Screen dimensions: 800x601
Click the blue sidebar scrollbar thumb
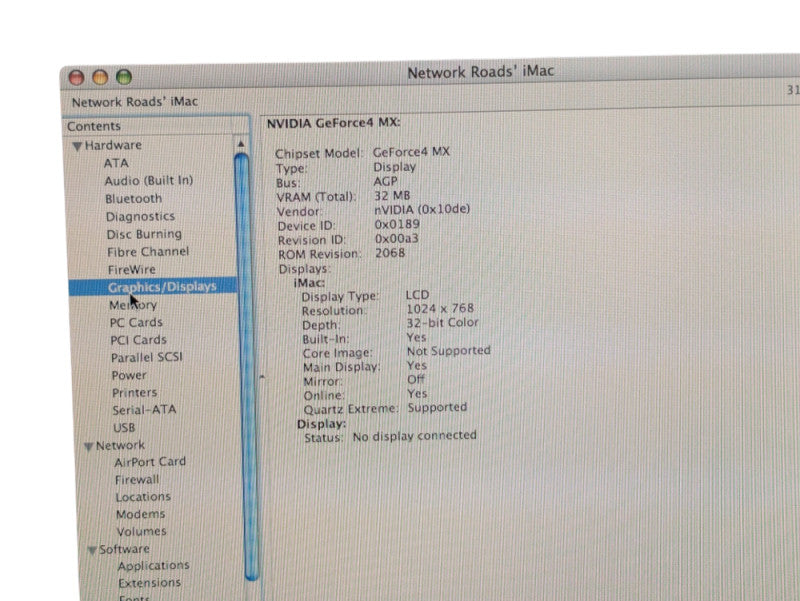(247, 365)
